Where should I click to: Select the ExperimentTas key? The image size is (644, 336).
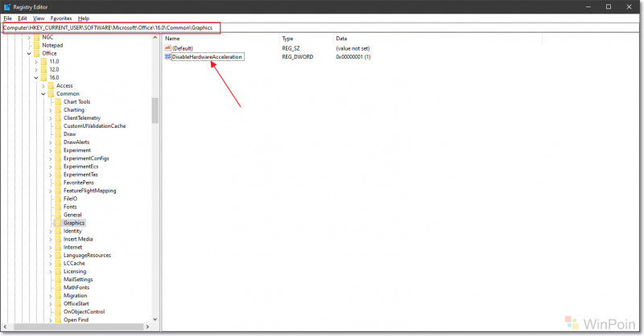click(80, 174)
